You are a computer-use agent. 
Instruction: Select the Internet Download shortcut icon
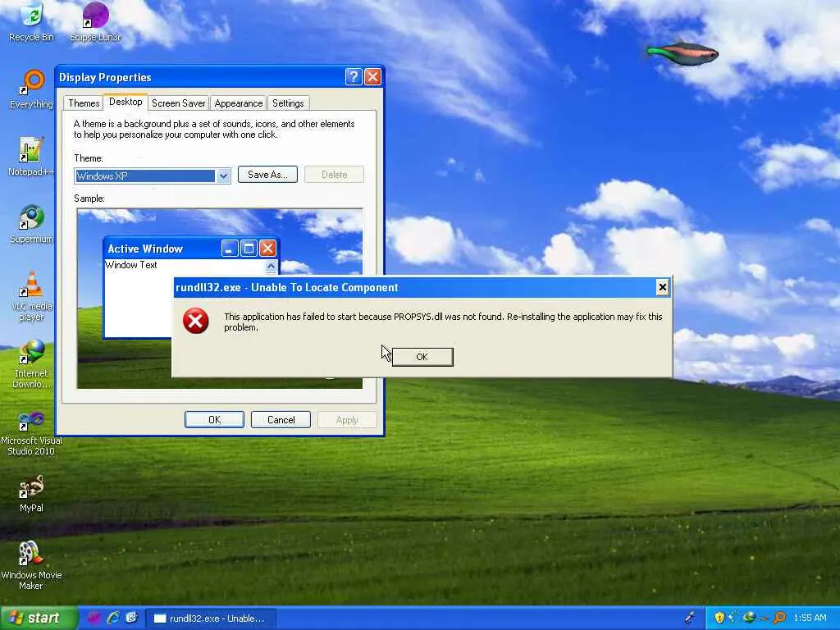tap(32, 363)
